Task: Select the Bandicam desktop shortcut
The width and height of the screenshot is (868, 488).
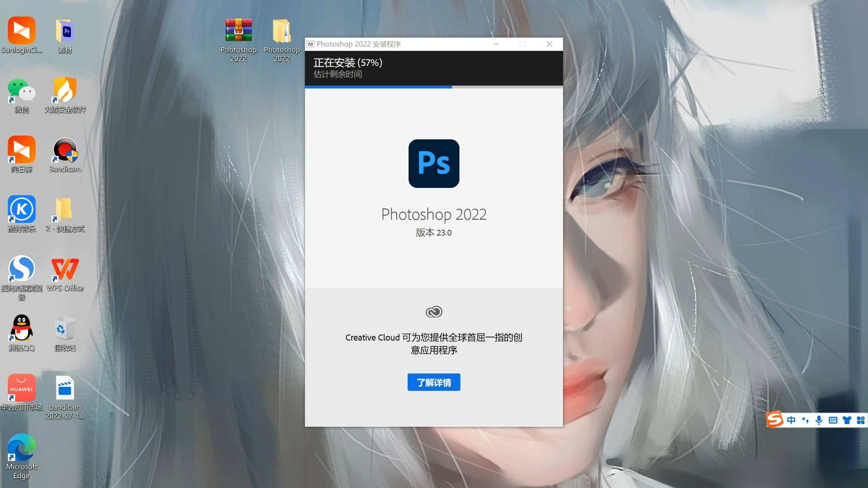Action: point(65,150)
